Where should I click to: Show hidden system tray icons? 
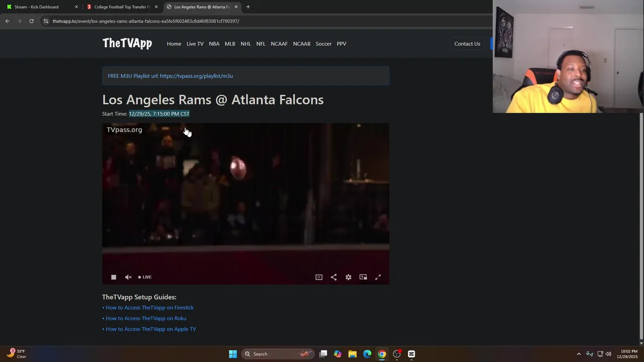tap(579, 354)
